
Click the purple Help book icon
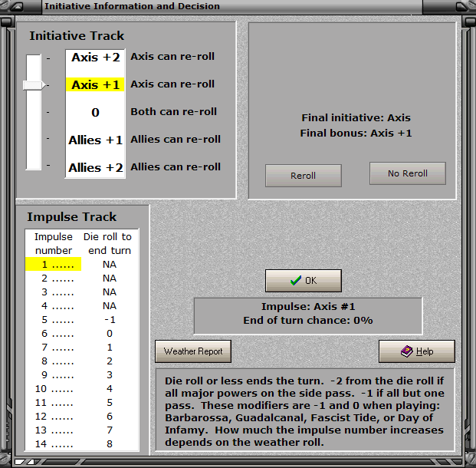point(406,351)
